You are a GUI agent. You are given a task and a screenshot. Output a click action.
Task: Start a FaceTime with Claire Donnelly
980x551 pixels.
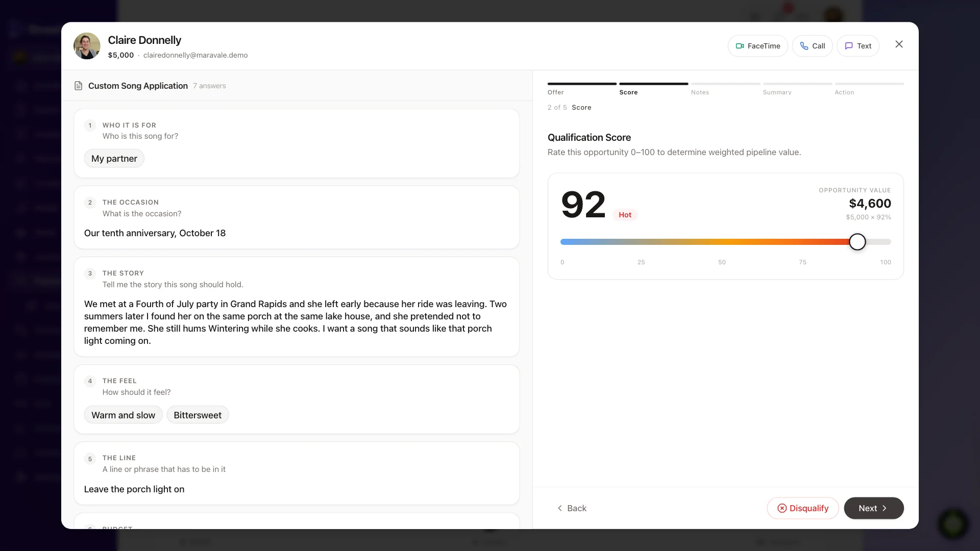click(757, 46)
